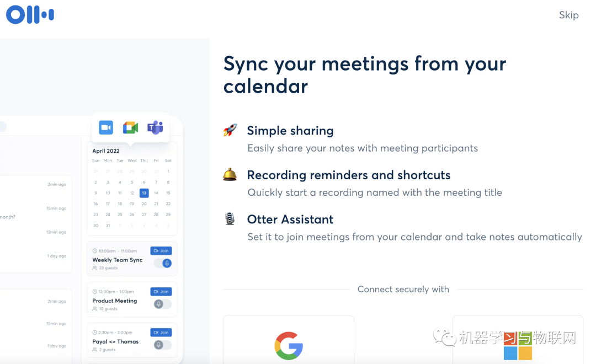Screen dimensions: 596x364
Task: Click the Zoom camera icon
Action: click(x=106, y=128)
